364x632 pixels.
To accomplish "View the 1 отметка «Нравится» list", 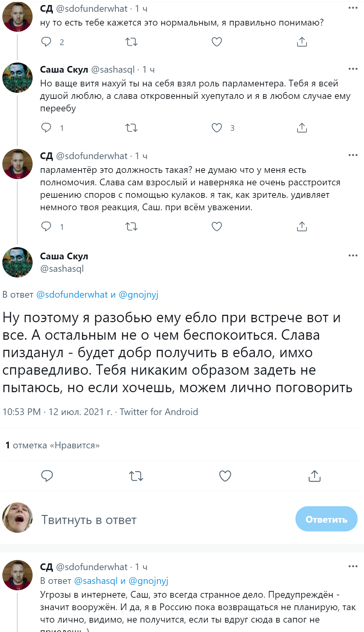I will [x=53, y=445].
